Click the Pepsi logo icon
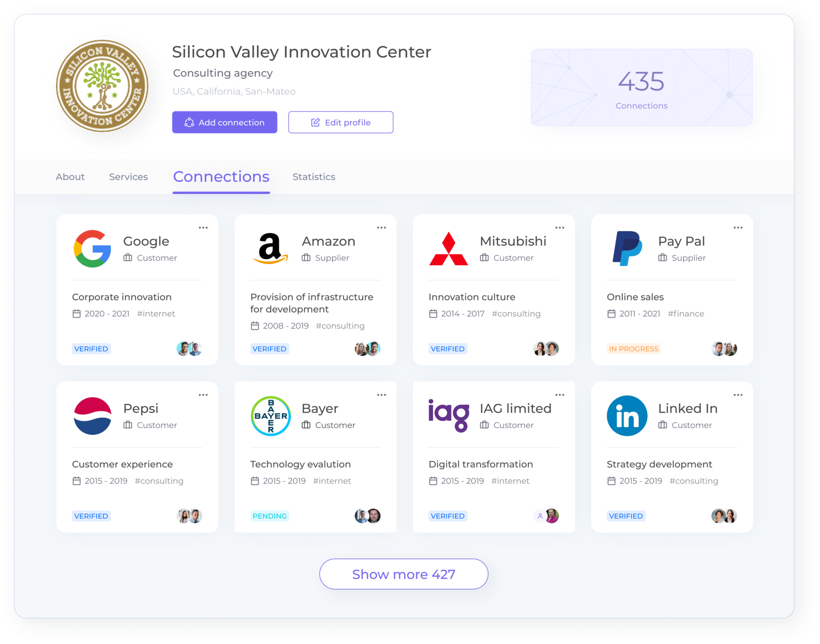Screen dimensions: 820x644 coord(92,416)
